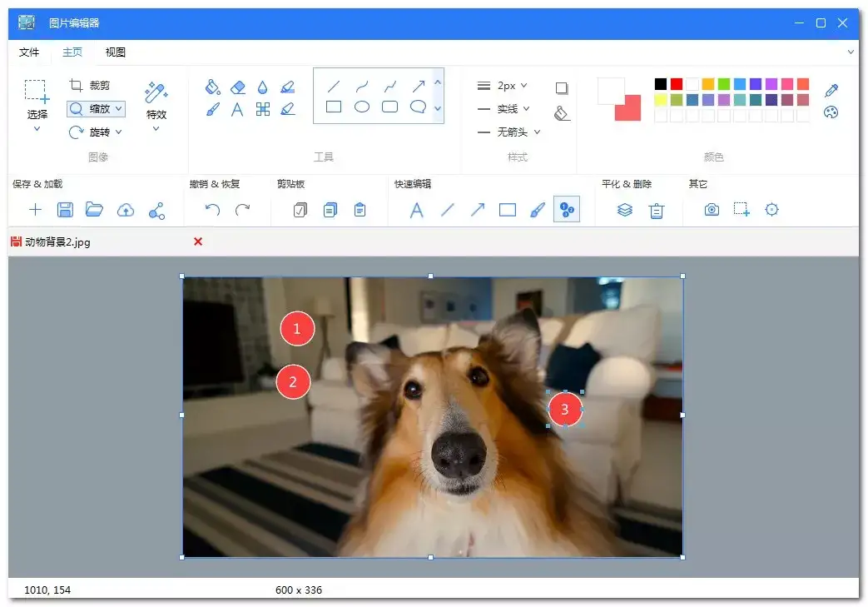868x607 pixels.
Task: Switch to the 视图 tab
Action: pyautogui.click(x=116, y=52)
